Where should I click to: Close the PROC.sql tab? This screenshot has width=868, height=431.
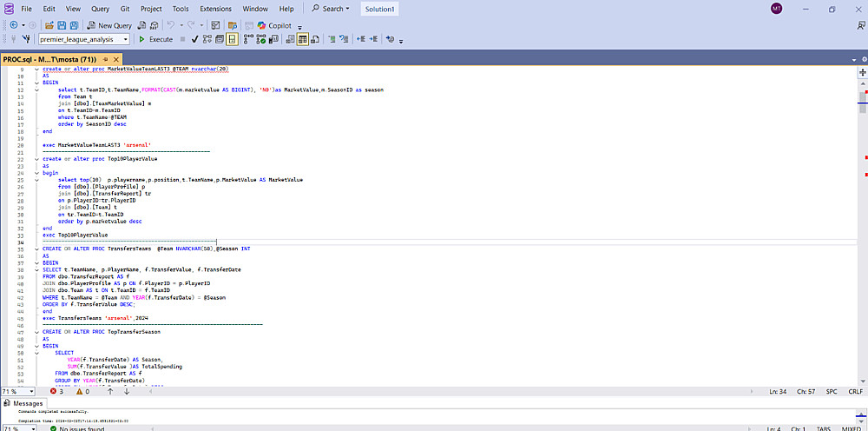click(115, 59)
